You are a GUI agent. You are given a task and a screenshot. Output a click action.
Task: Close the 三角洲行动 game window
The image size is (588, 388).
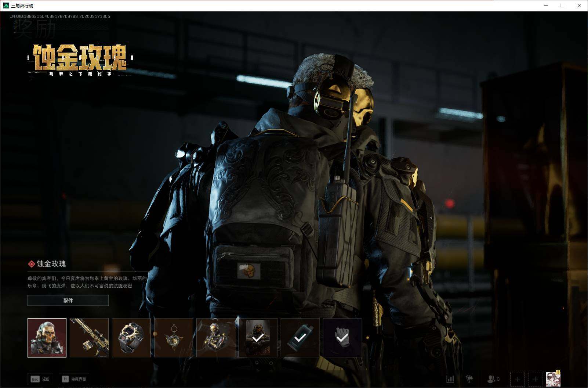[x=579, y=6]
